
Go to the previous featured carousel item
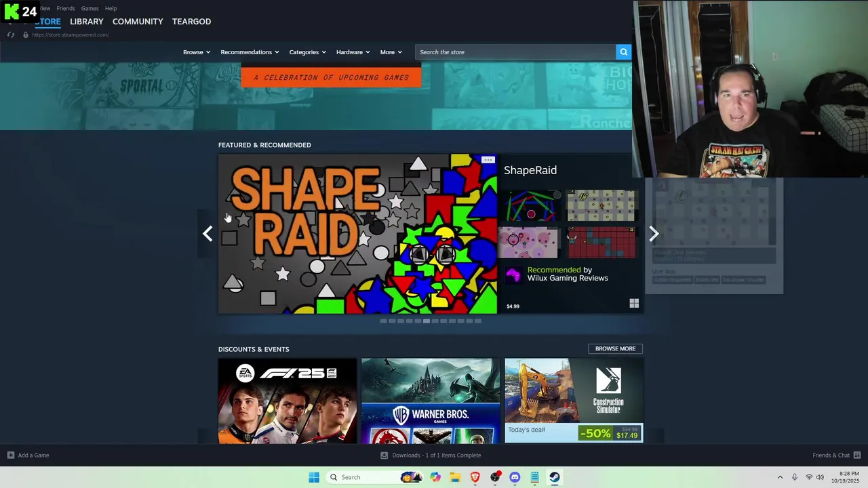click(208, 234)
